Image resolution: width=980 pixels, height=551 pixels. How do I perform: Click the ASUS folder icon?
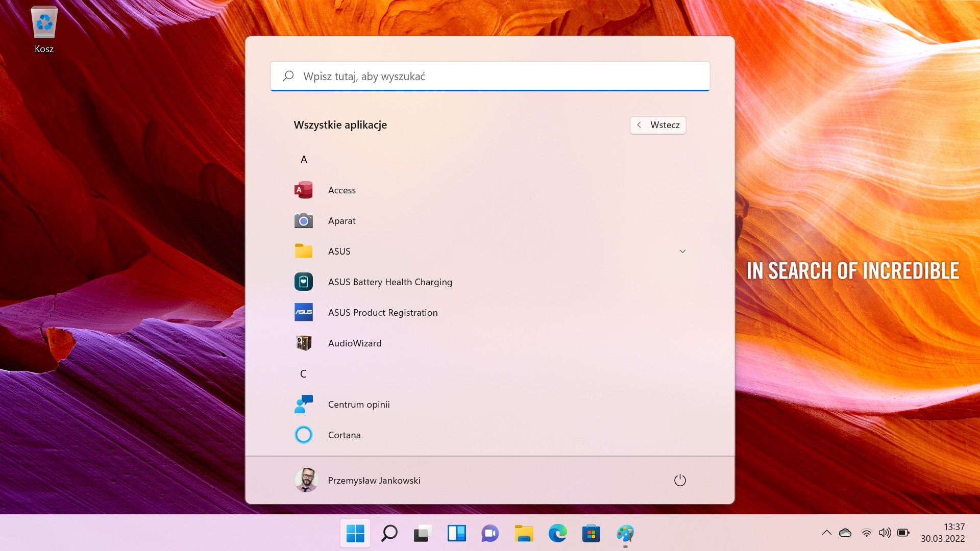pyautogui.click(x=304, y=251)
